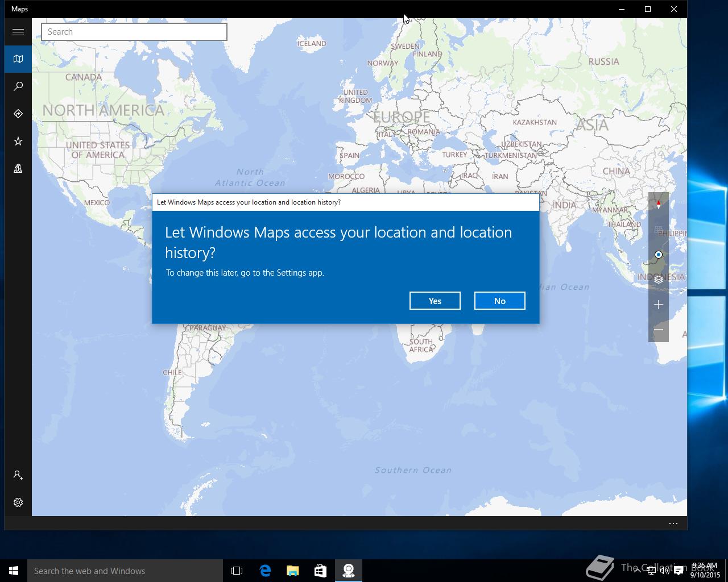Zoom in with the plus control

[659, 305]
